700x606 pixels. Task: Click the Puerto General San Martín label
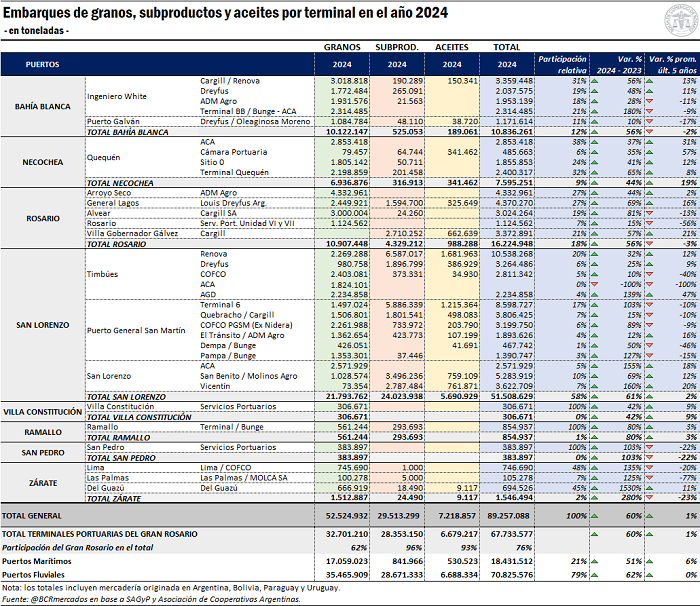coord(136,330)
